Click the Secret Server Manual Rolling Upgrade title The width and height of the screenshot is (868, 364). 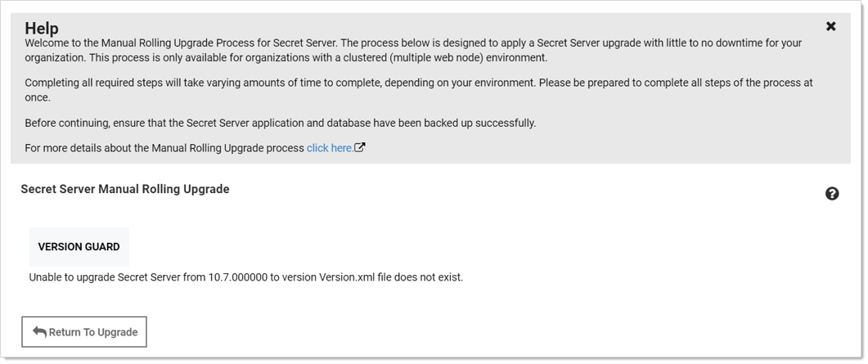tap(125, 189)
